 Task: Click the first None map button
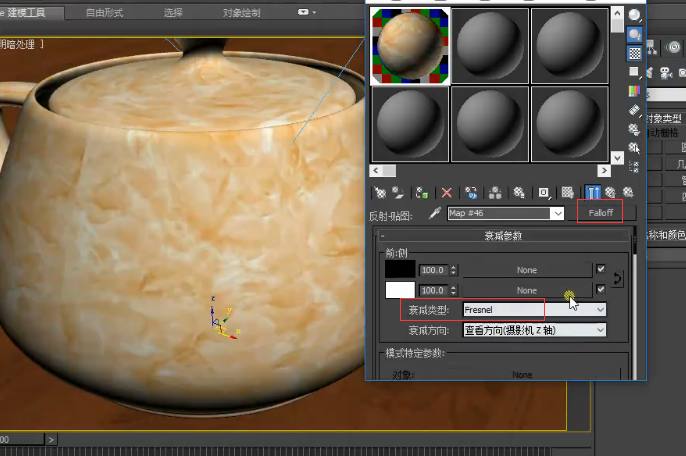pos(526,270)
